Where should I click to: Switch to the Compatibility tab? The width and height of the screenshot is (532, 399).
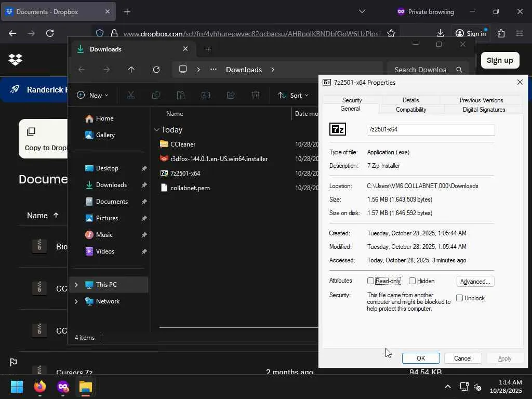tap(411, 110)
